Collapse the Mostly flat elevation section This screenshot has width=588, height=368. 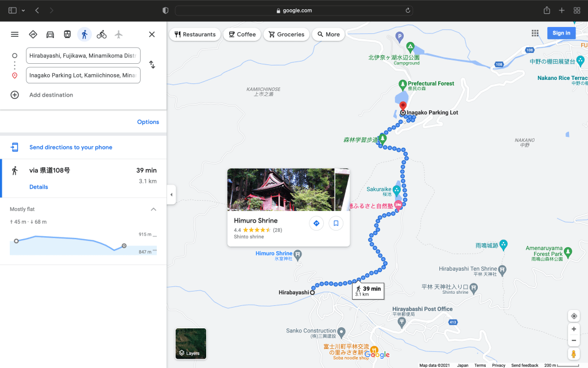click(x=153, y=209)
